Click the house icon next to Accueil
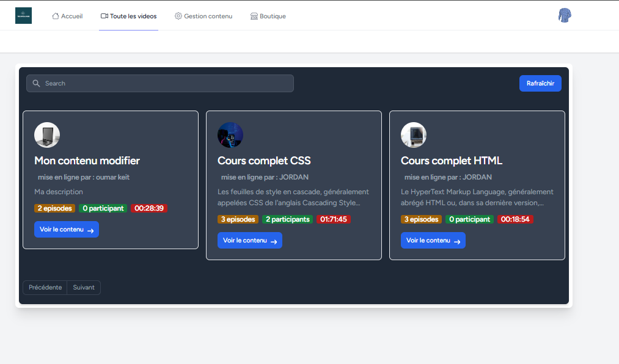 (x=56, y=16)
